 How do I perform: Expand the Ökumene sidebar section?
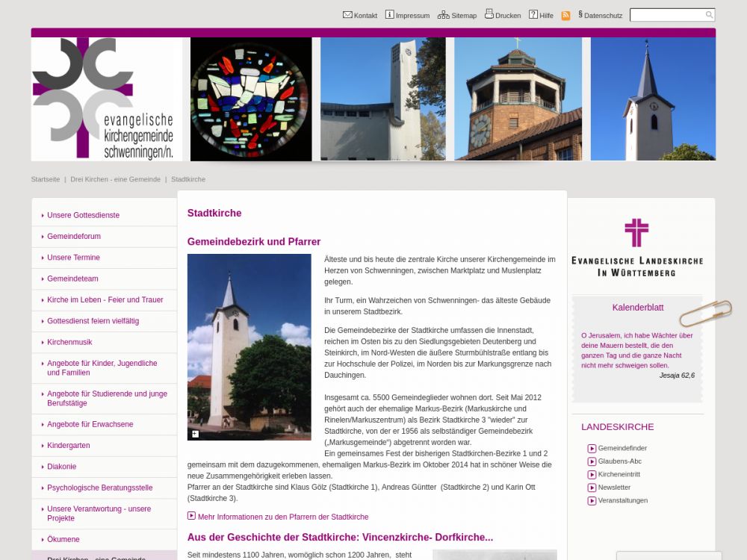(63, 539)
